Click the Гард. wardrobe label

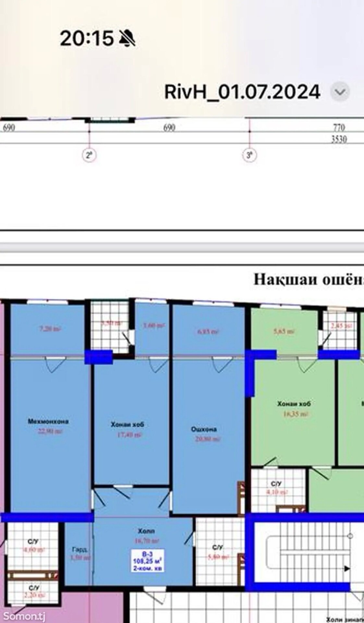click(79, 550)
